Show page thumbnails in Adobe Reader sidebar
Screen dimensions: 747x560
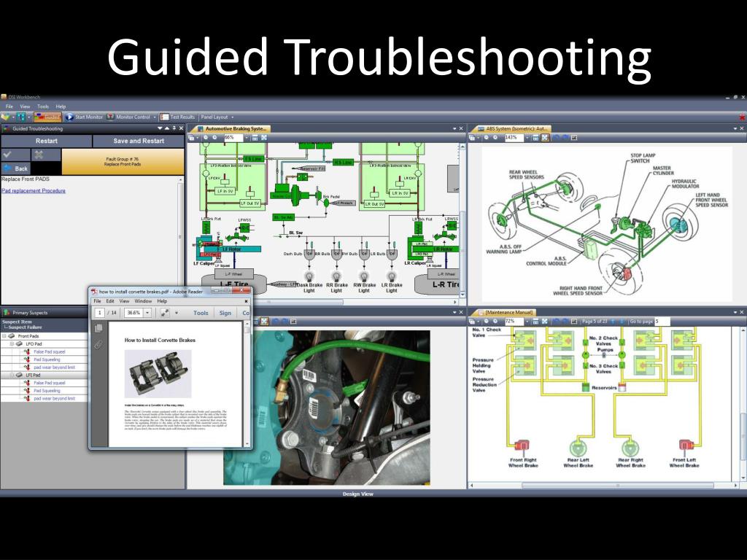(x=98, y=328)
